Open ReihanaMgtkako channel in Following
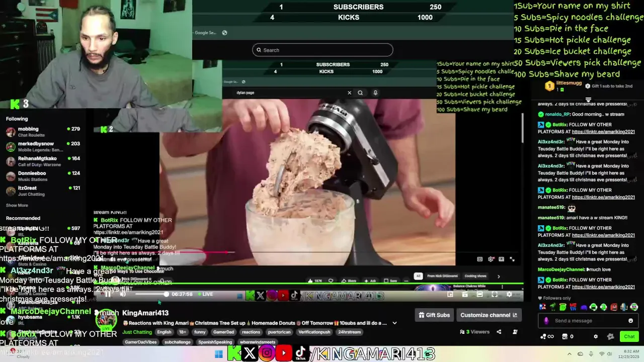This screenshot has height=362, width=644. 43,161
